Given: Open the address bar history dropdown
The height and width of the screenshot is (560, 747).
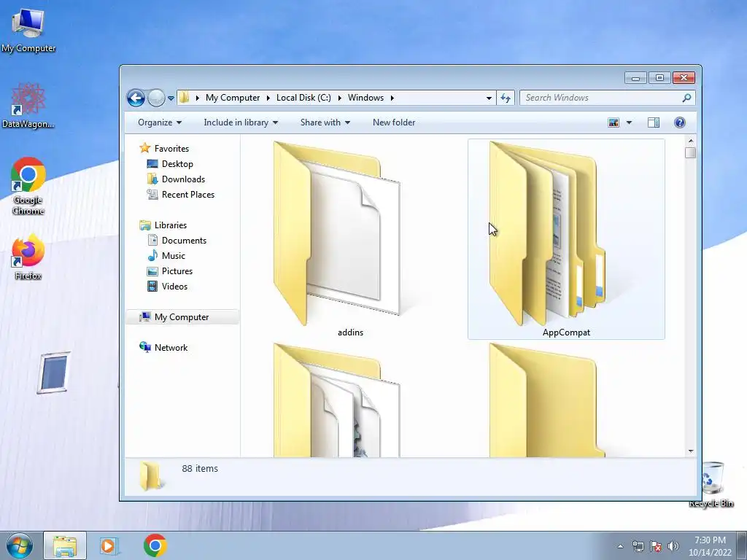Looking at the screenshot, I should point(489,98).
